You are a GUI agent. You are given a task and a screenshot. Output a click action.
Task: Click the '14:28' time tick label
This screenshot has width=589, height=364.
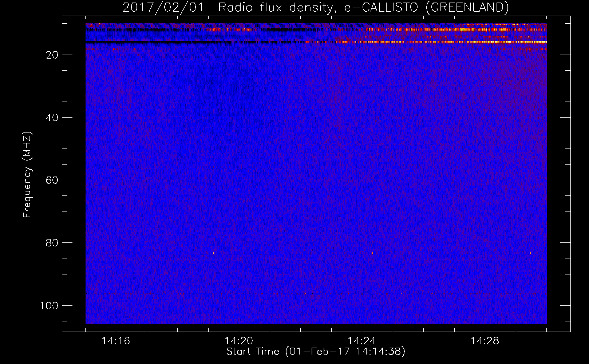pyautogui.click(x=485, y=341)
